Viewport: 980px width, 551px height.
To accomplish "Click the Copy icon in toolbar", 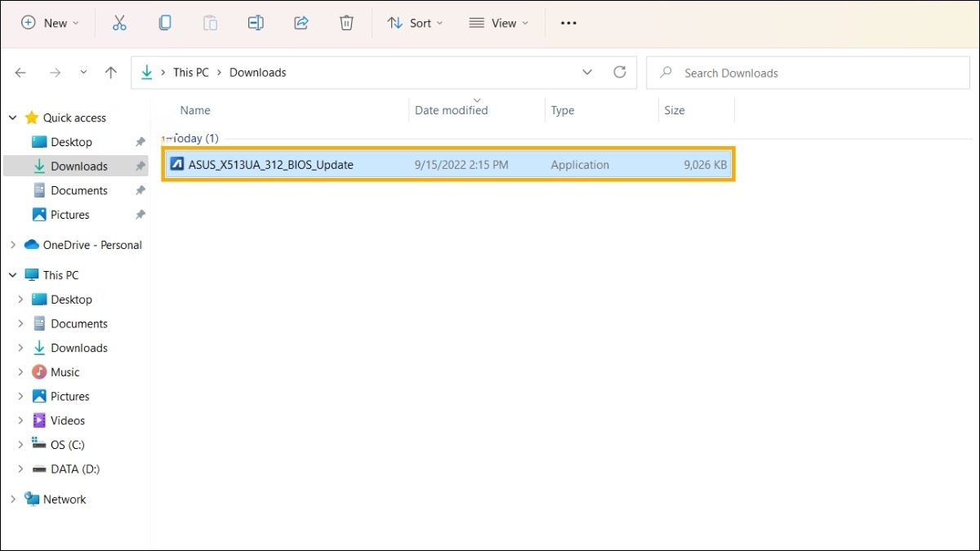I will pyautogui.click(x=165, y=23).
